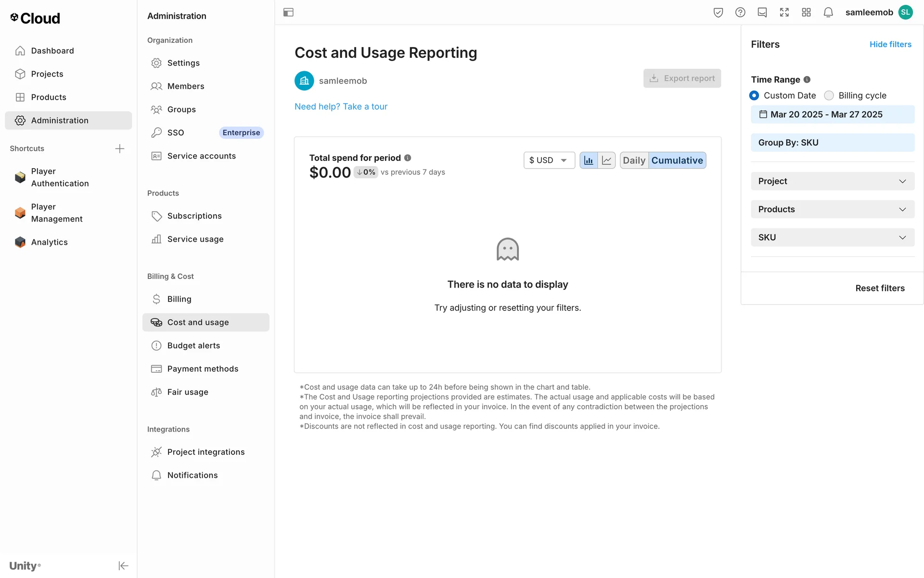Open the apps grid icon in top bar
This screenshot has height=578, width=924.
806,13
